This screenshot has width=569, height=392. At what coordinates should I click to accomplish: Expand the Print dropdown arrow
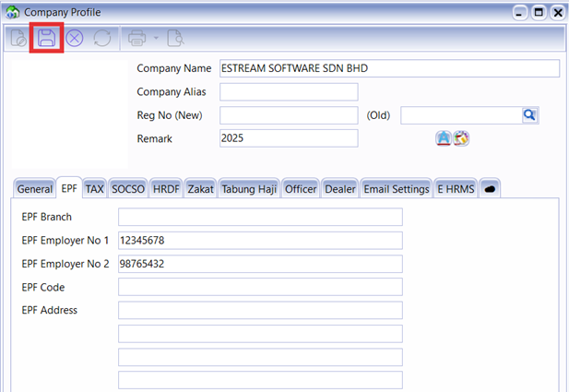click(x=156, y=39)
